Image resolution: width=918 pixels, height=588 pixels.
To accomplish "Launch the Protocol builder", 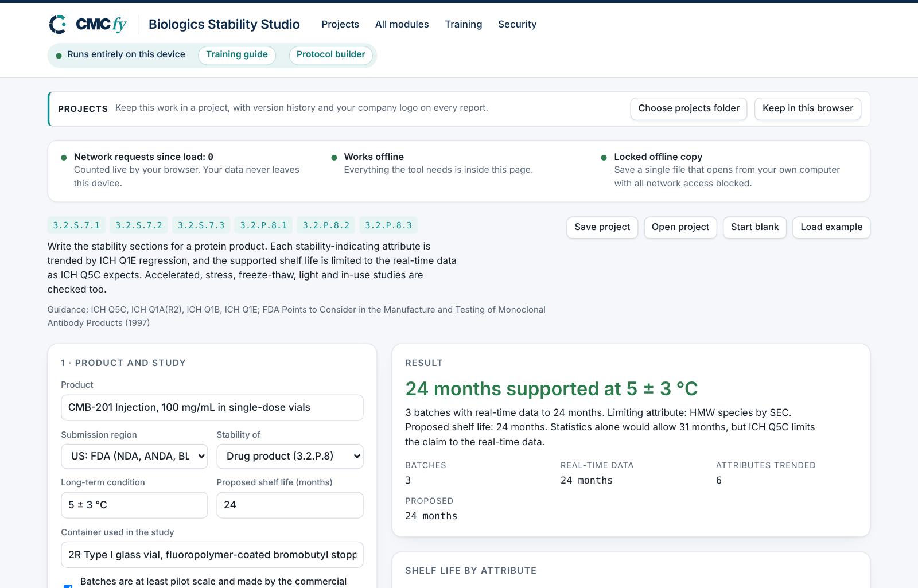I will tap(331, 55).
